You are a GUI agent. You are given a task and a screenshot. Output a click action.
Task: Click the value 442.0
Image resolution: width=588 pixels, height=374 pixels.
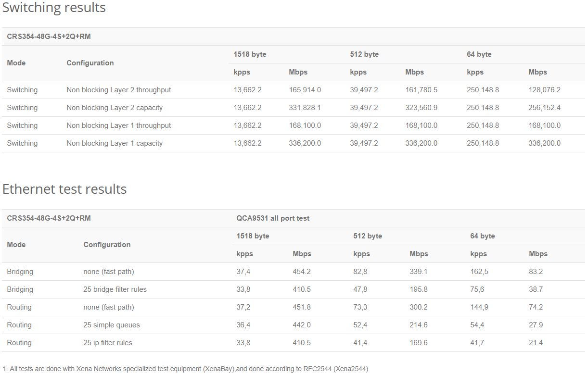coord(302,325)
